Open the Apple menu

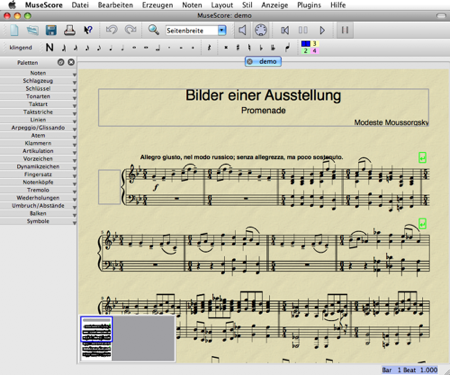[12, 5]
